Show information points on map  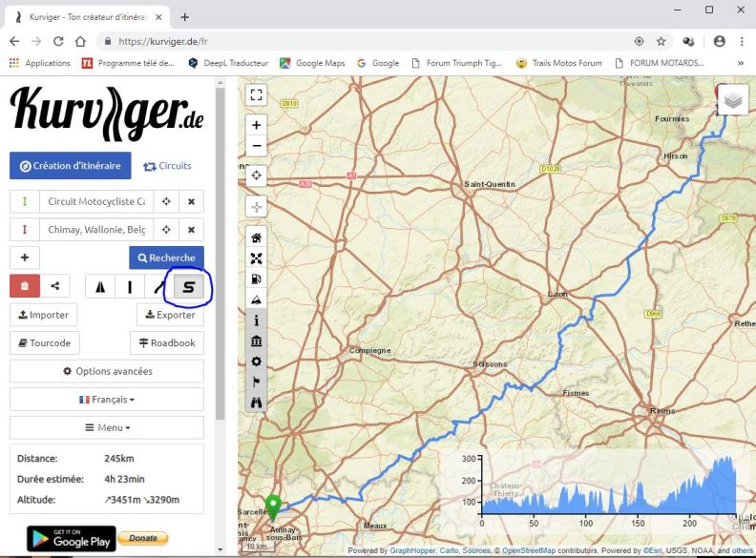257,320
